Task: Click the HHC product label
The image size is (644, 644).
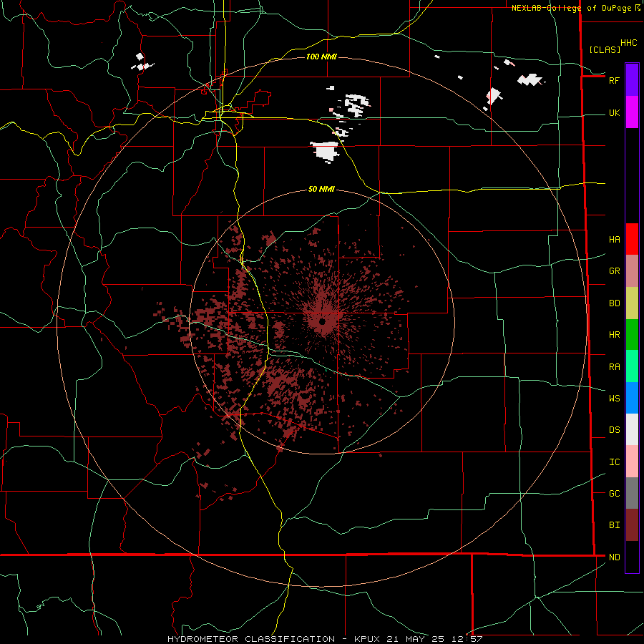Action: click(x=629, y=43)
